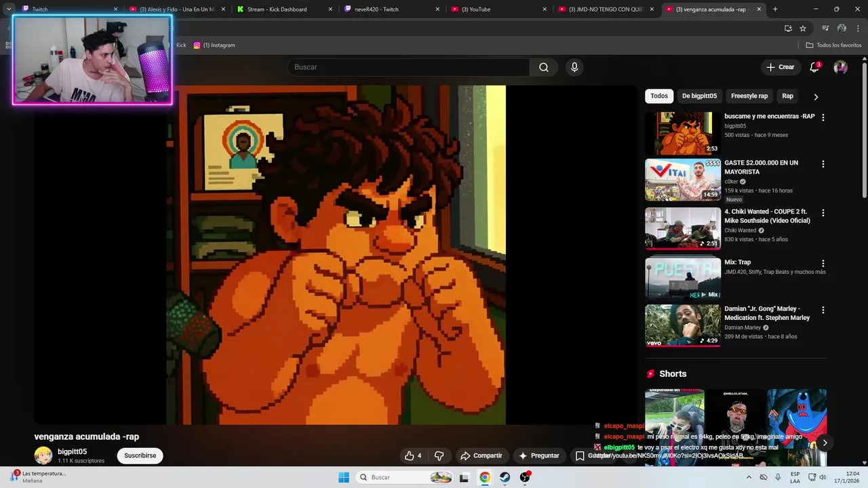Screen dimensions: 868x488
Task: Open GASTE $2.000.000 EN UN MAYORISTA video title
Action: (761, 167)
